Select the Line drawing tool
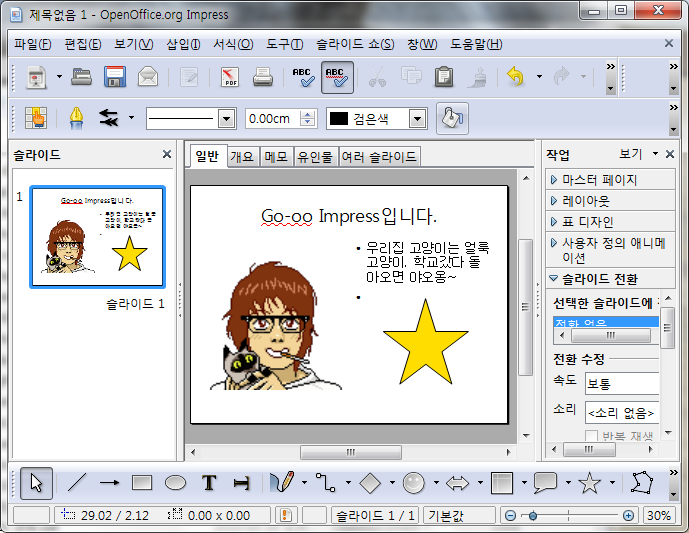This screenshot has height=533, width=689. 77,483
